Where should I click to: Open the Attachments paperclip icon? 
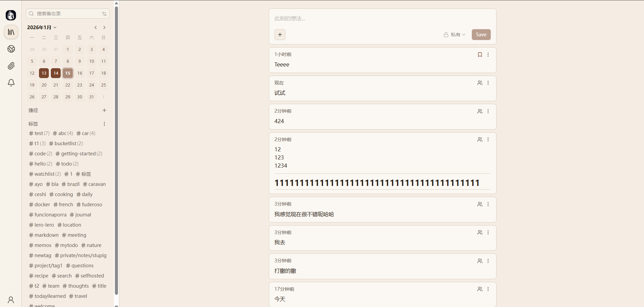click(x=11, y=66)
